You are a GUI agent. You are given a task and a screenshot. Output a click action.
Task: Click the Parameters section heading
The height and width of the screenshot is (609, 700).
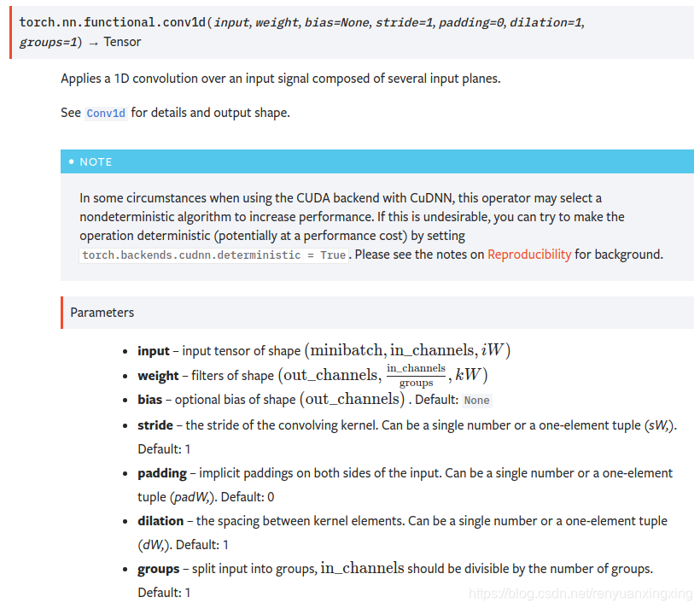point(102,312)
